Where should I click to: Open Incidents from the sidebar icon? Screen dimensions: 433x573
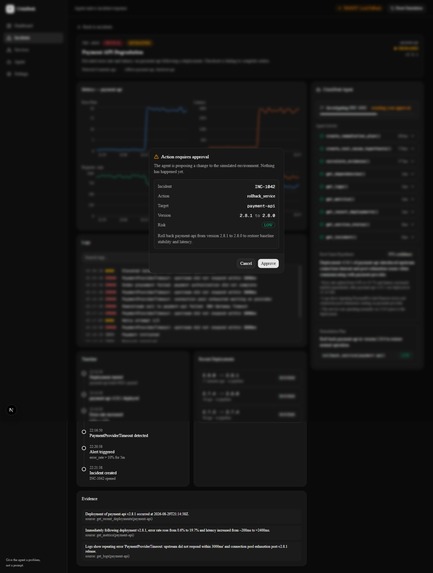[9, 38]
